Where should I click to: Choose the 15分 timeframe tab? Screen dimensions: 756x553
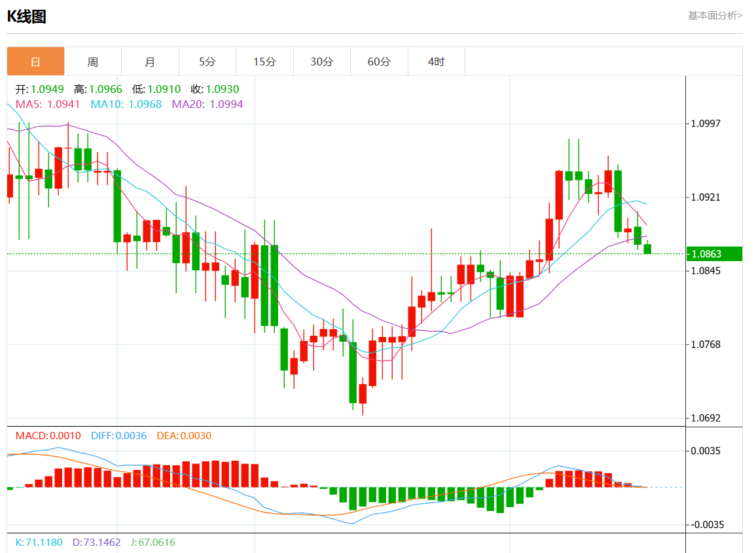pyautogui.click(x=264, y=62)
